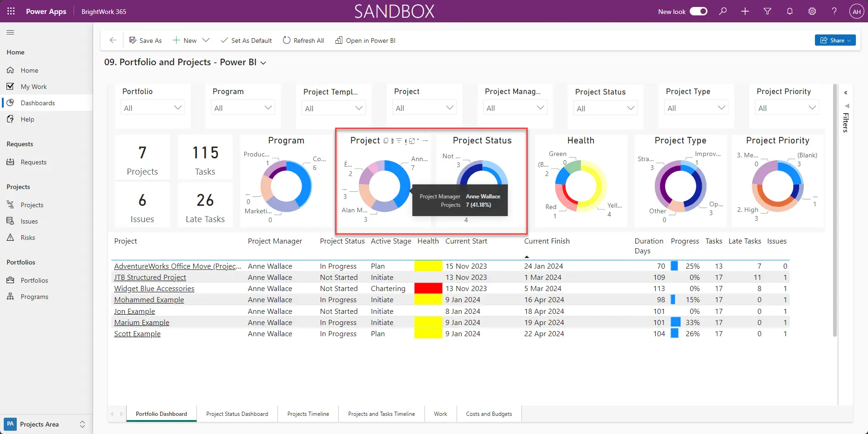The height and width of the screenshot is (434, 868).
Task: Open Power Apps settings gear
Action: point(812,11)
